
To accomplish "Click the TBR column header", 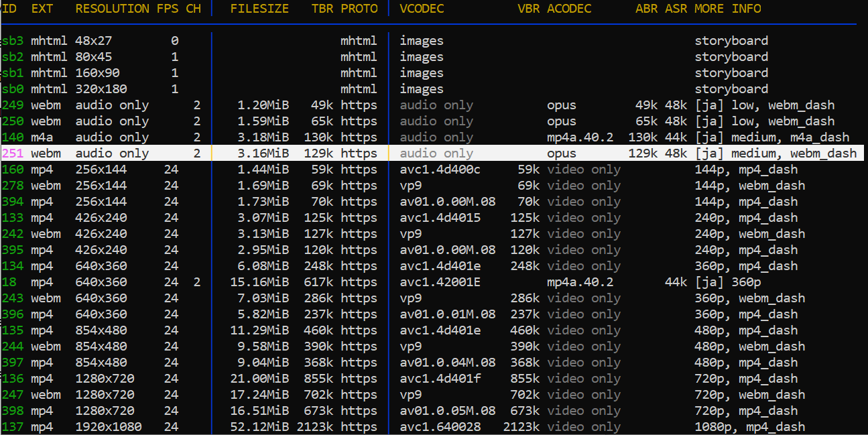I will pos(322,9).
